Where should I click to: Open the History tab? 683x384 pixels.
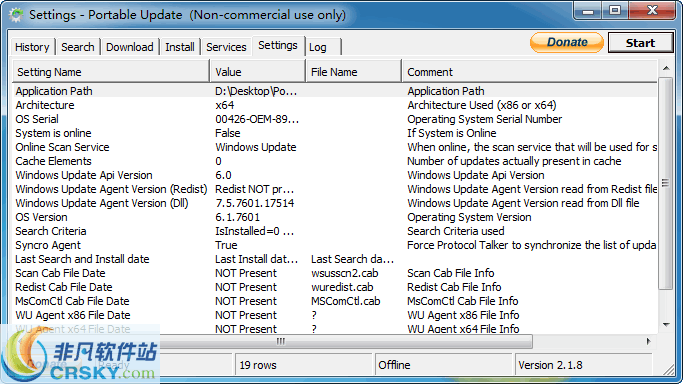pos(32,47)
